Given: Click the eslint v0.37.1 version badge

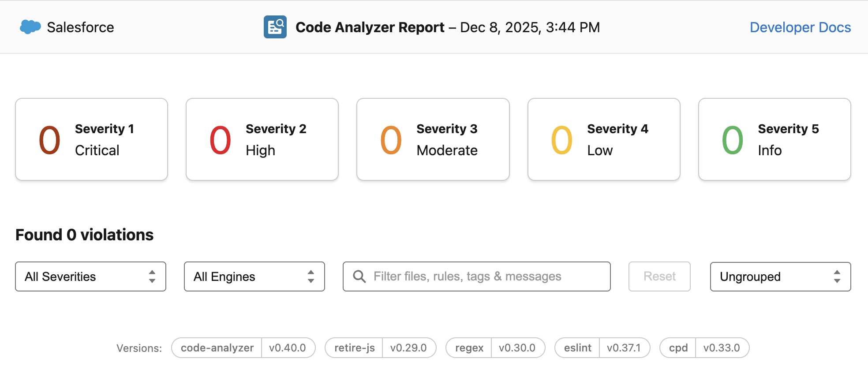Looking at the screenshot, I should [x=602, y=347].
